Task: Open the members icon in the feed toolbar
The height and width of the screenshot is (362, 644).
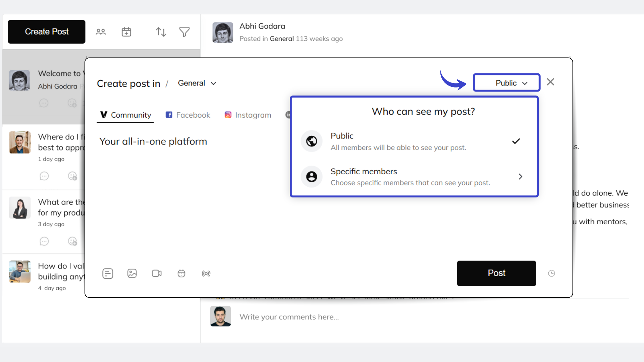Action: pos(101,32)
